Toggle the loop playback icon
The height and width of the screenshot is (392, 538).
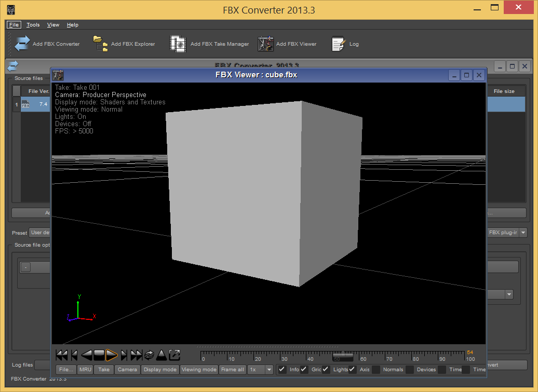149,355
